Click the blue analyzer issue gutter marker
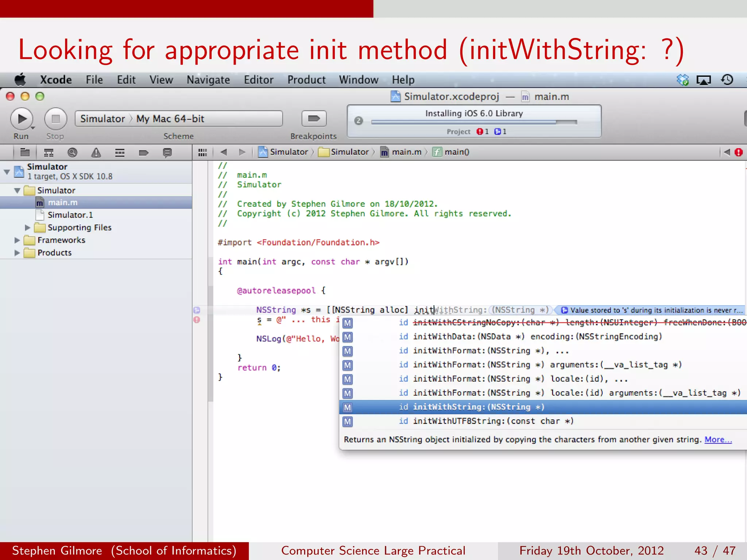 pyautogui.click(x=197, y=310)
